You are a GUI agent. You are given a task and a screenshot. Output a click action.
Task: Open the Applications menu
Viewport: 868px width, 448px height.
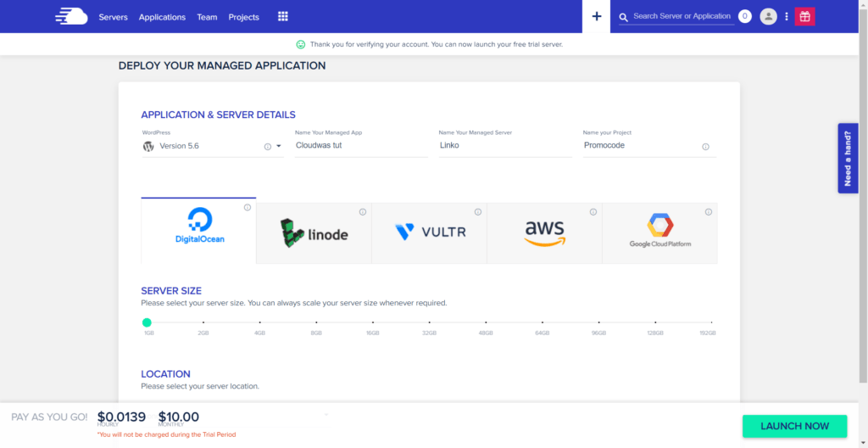162,17
